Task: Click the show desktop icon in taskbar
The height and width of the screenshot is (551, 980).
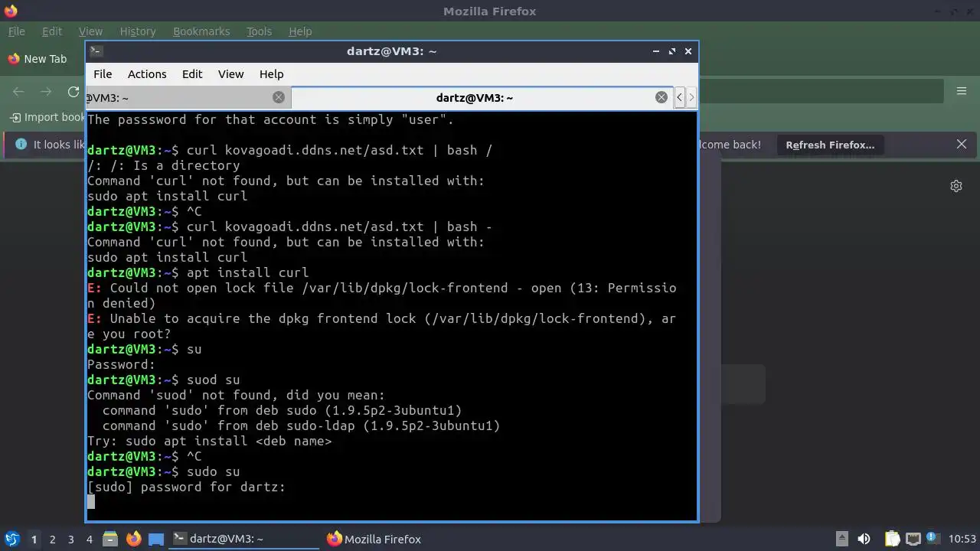Action: tap(156, 539)
